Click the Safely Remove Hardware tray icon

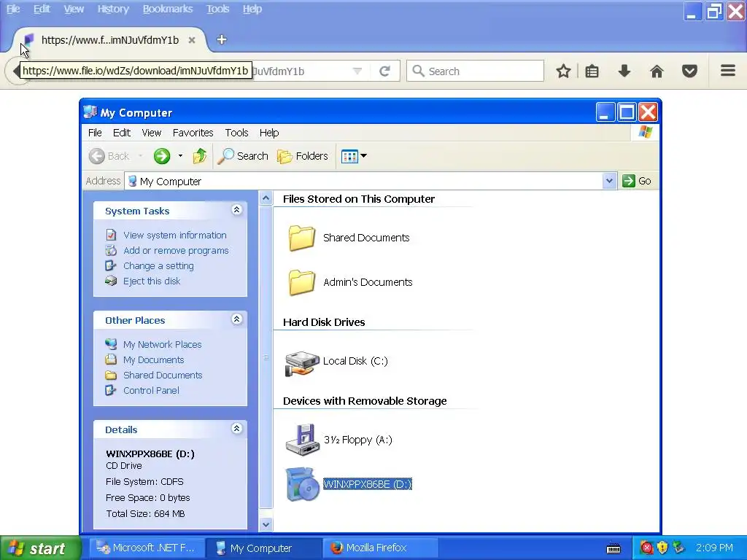678,548
